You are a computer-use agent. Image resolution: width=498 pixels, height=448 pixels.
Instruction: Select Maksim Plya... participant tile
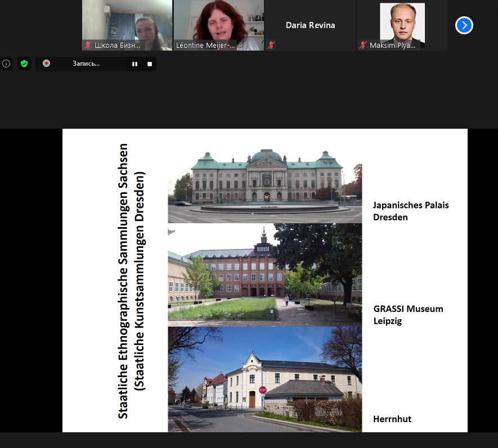(402, 22)
